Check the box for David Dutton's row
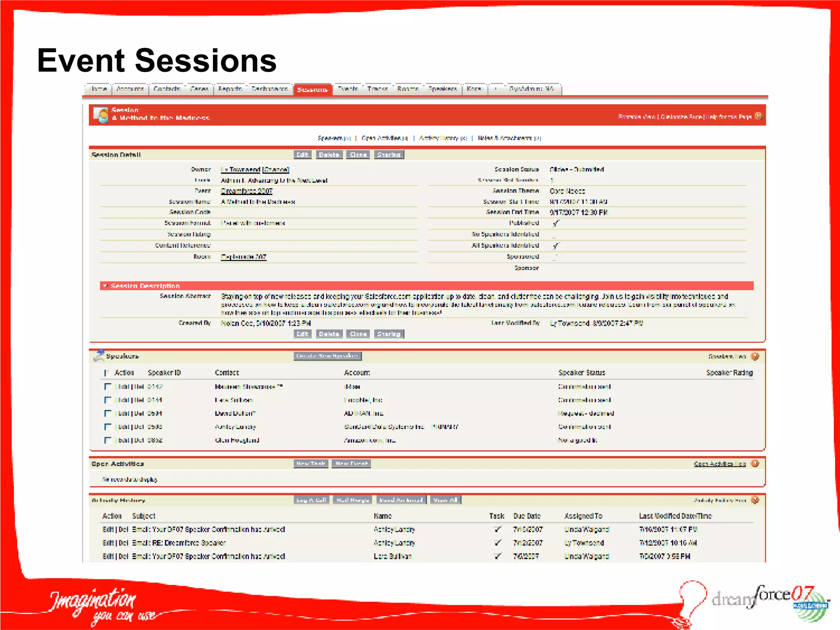Screen dimensions: 840x630 click(x=107, y=413)
